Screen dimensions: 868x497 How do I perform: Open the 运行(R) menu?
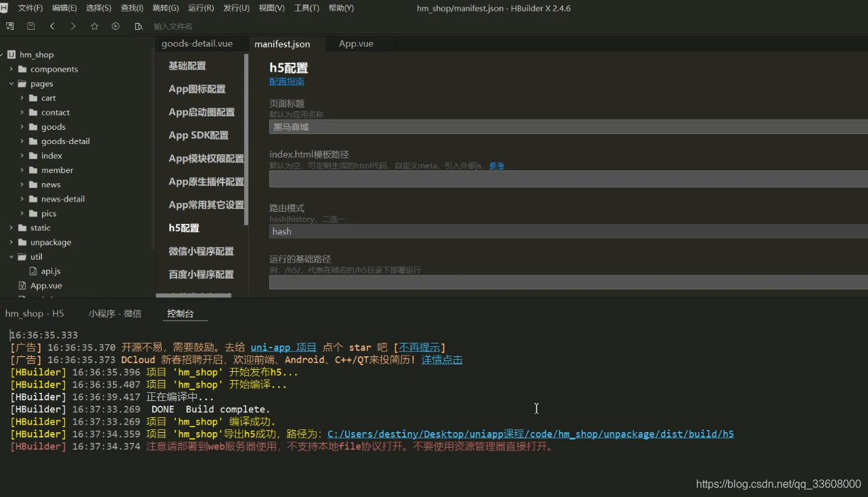[201, 8]
